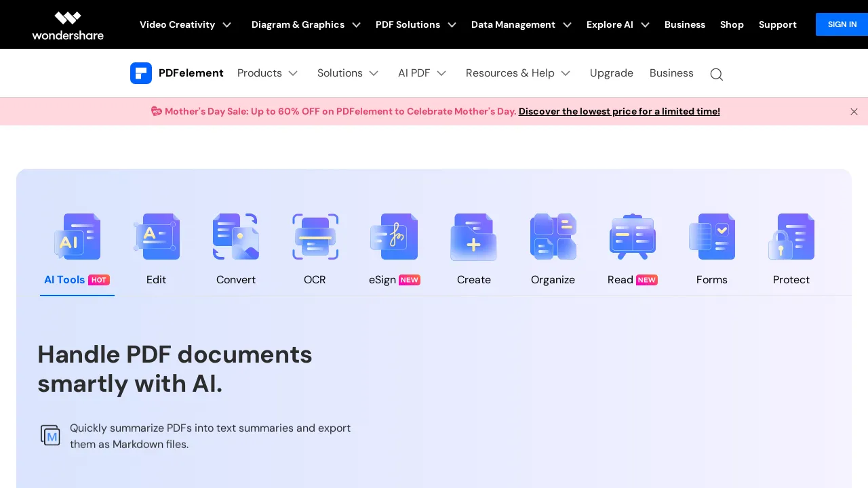
Task: Click the SIGN IN button
Action: pyautogui.click(x=842, y=24)
